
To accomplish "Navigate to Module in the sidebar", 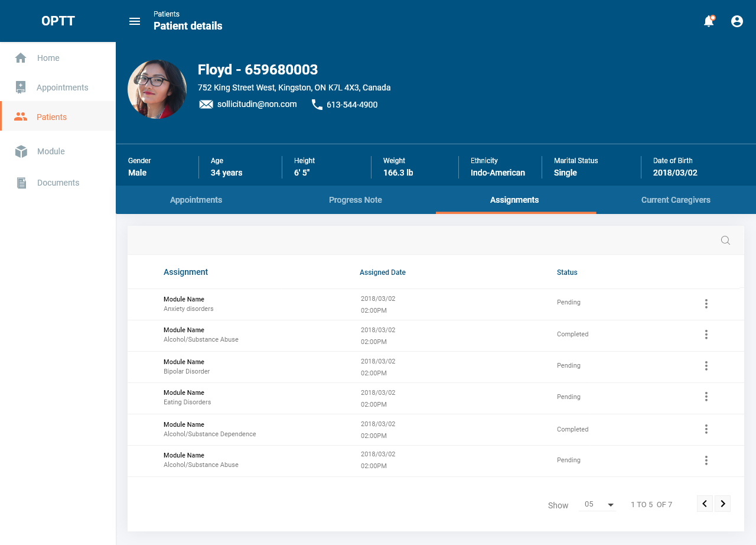I will click(51, 151).
